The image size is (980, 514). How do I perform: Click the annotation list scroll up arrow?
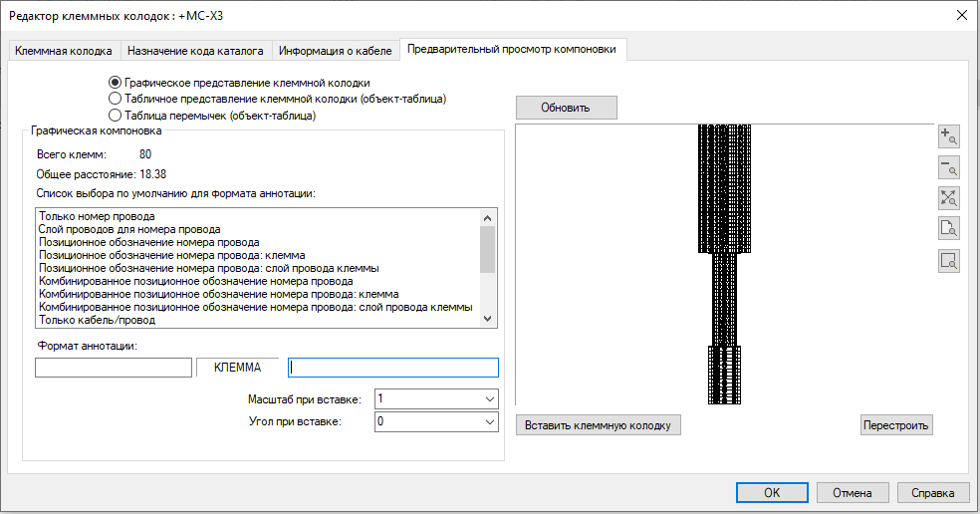487,217
